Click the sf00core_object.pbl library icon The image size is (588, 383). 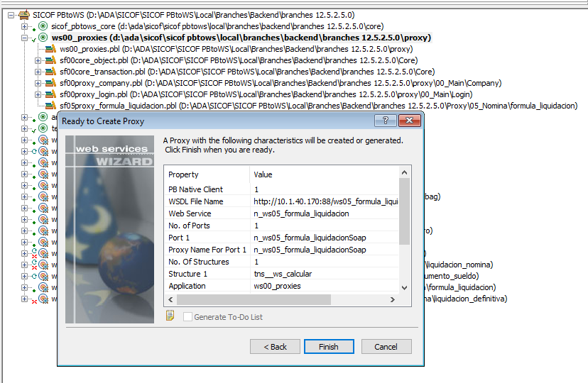(50, 60)
